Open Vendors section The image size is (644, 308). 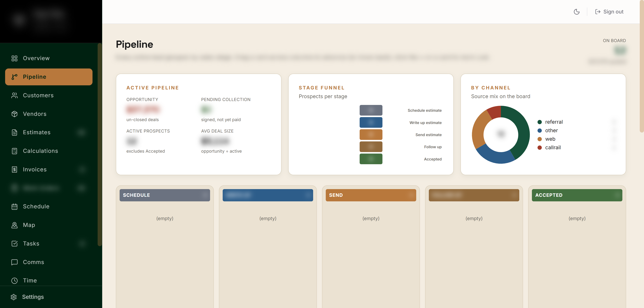tap(49, 114)
